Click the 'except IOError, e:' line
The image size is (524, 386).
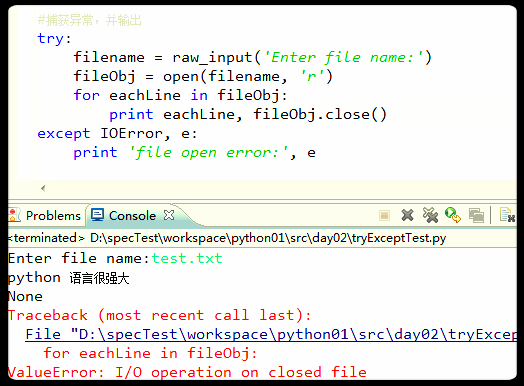tap(117, 134)
